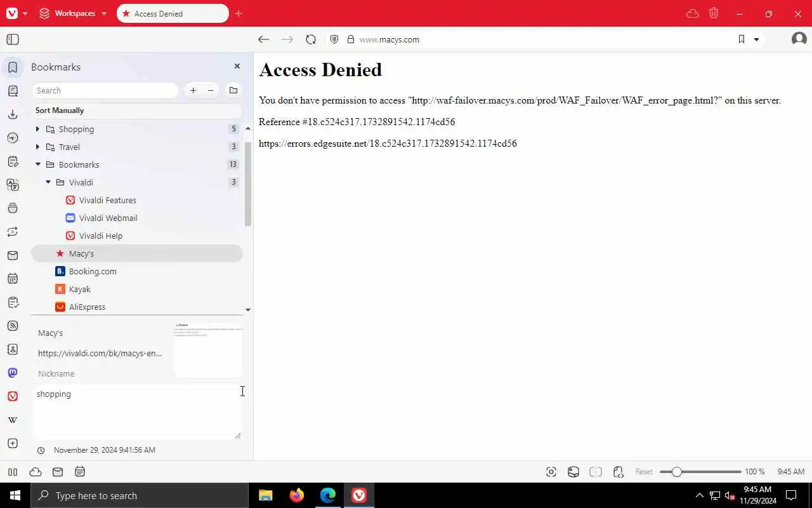Toggle panel button in status bar
Screen dimensions: 812x508
12,472
